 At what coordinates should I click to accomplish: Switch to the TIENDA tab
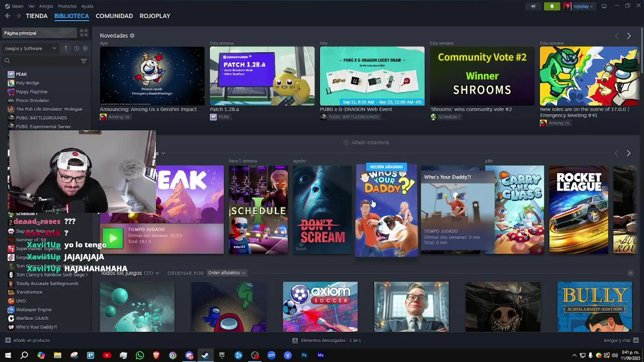pyautogui.click(x=37, y=16)
